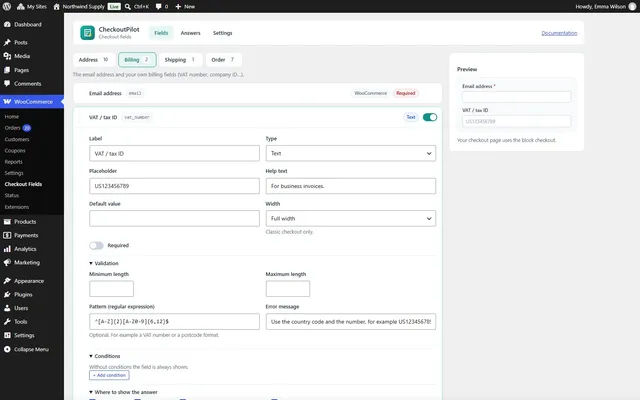
Task: Open the Type dropdown
Action: pos(351,153)
